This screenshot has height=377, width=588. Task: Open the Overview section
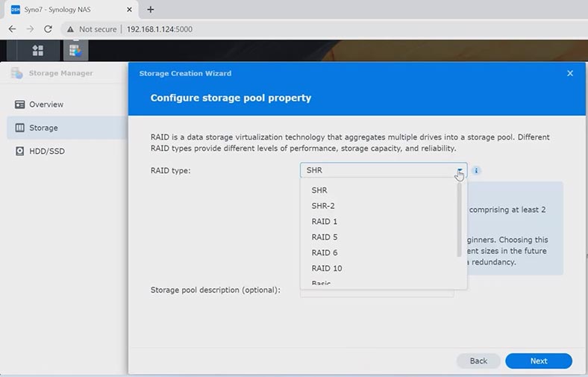tap(67, 105)
